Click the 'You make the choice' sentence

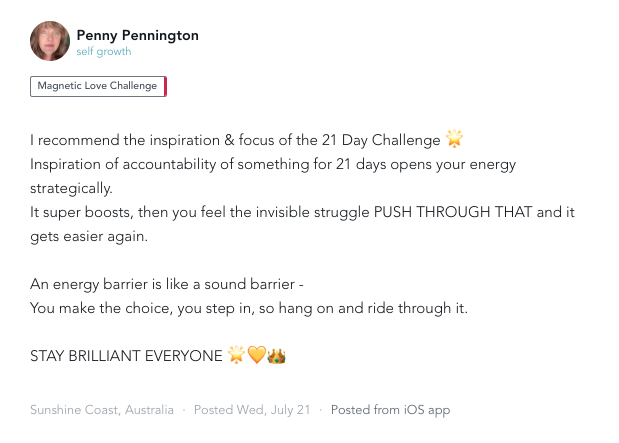[x=249, y=308]
